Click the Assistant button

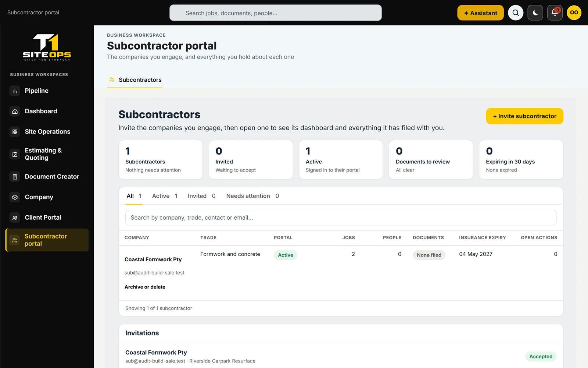pyautogui.click(x=480, y=13)
